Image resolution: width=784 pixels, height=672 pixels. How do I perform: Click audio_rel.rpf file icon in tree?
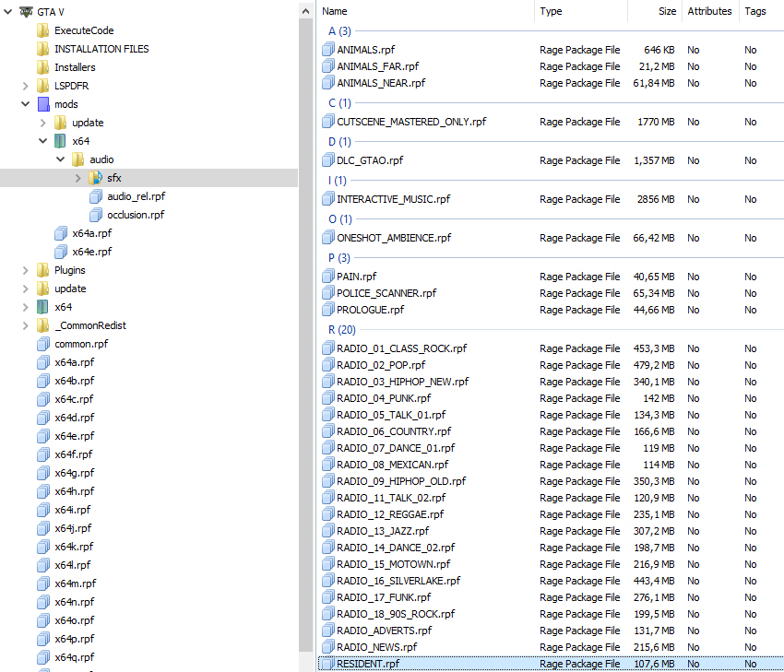[x=96, y=196]
